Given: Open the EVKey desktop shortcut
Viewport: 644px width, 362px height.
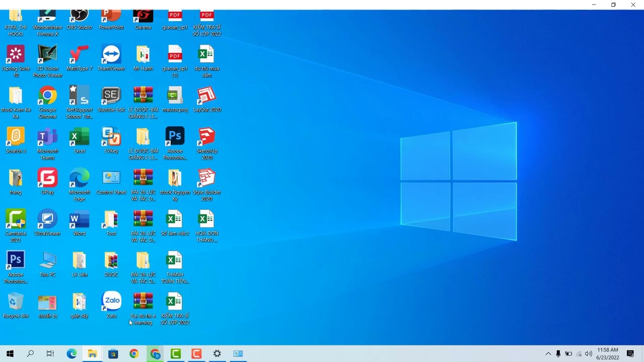Looking at the screenshot, I should (111, 140).
